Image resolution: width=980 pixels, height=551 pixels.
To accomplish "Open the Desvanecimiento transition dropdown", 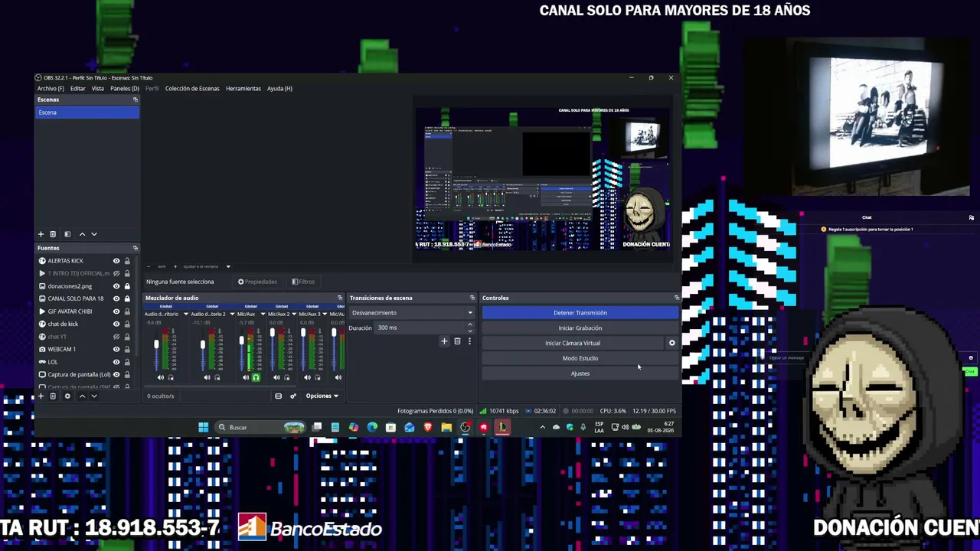I will coord(411,313).
